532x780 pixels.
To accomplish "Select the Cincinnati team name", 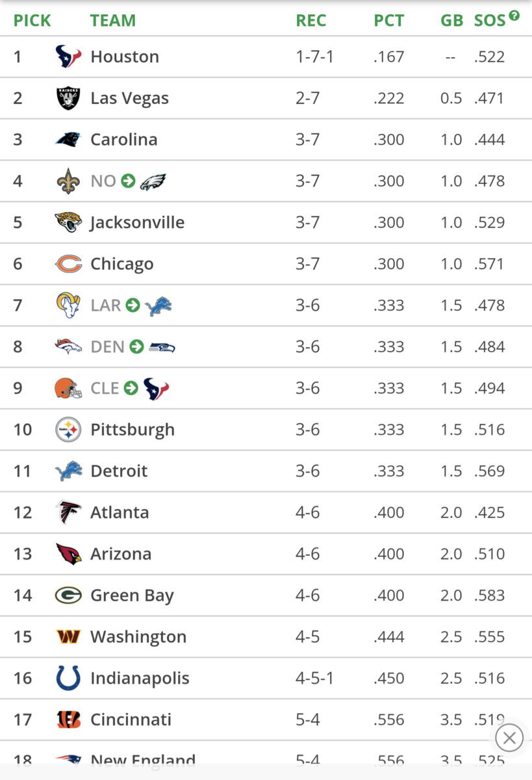I will [131, 720].
